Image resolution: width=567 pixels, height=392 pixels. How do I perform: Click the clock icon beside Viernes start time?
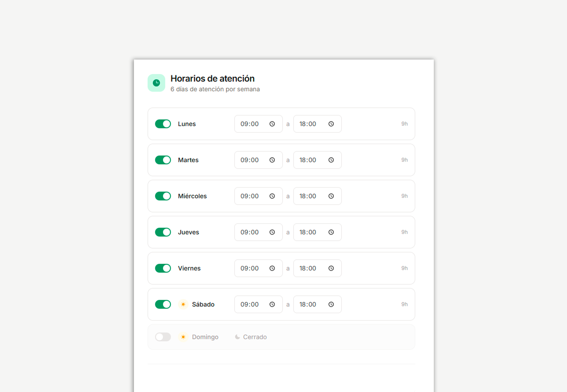click(272, 268)
